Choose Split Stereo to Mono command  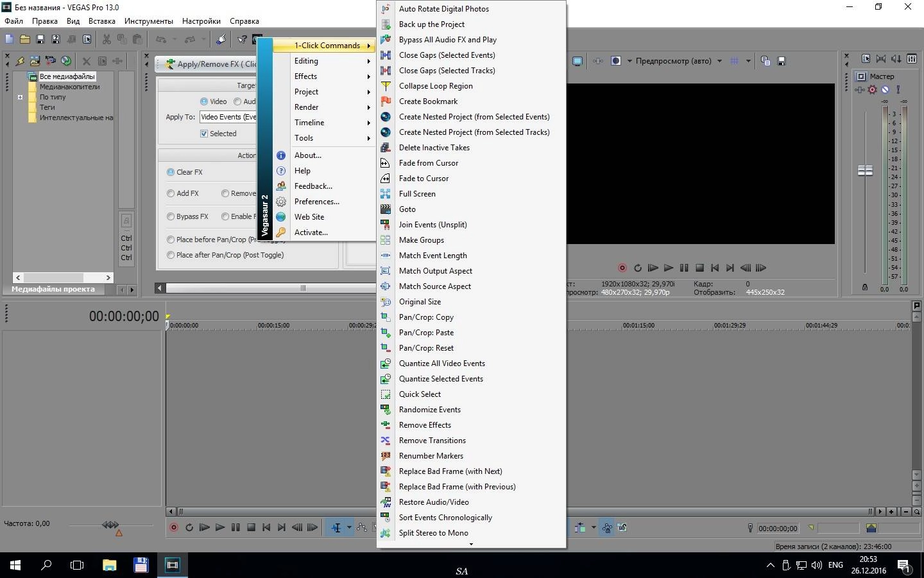[x=471, y=533]
